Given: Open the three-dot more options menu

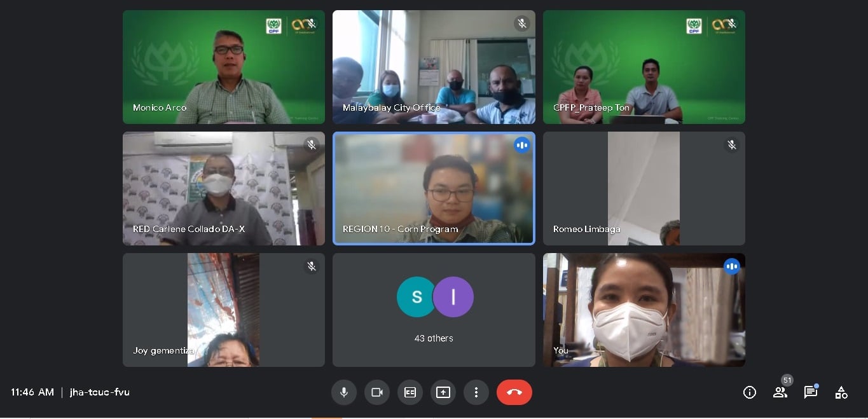Looking at the screenshot, I should pyautogui.click(x=476, y=392).
